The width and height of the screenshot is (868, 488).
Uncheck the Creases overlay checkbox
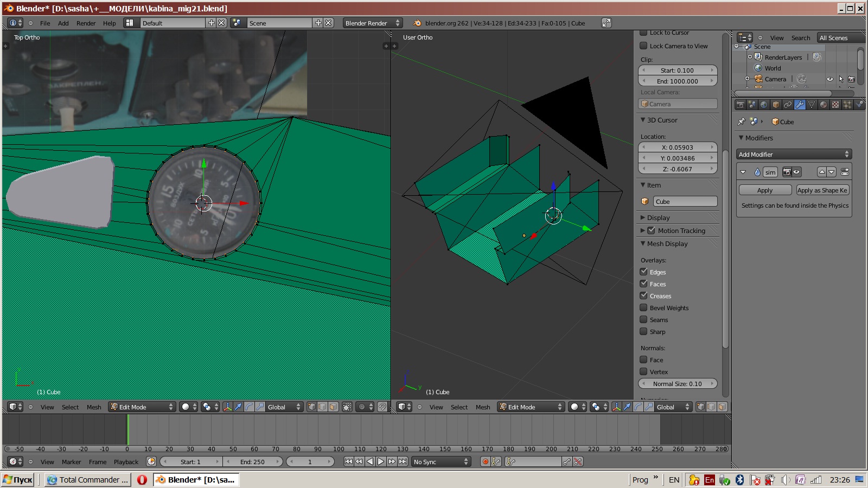click(644, 296)
